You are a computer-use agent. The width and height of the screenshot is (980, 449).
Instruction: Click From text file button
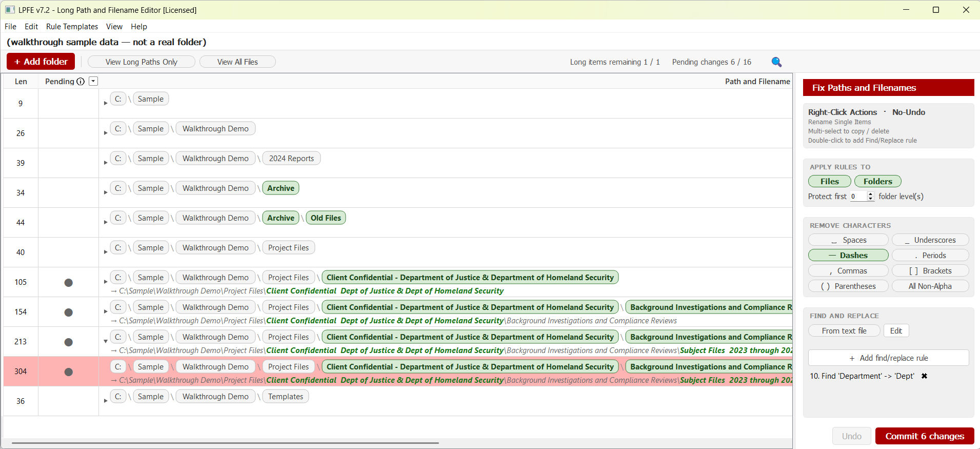[x=844, y=331]
